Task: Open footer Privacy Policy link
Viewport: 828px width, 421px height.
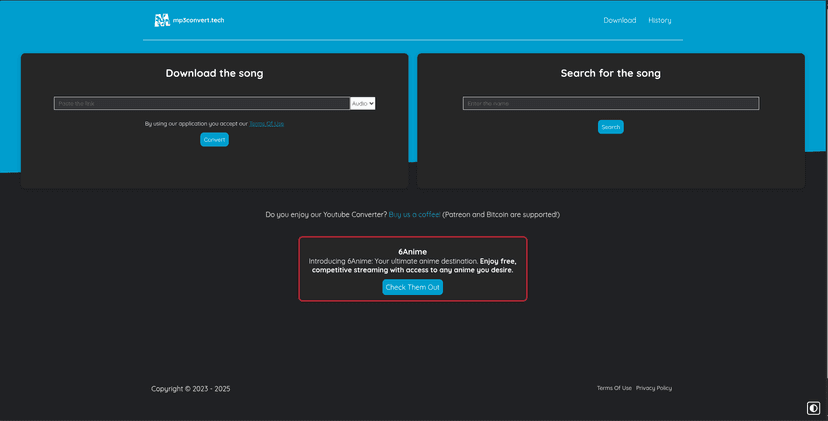Action: pos(654,388)
